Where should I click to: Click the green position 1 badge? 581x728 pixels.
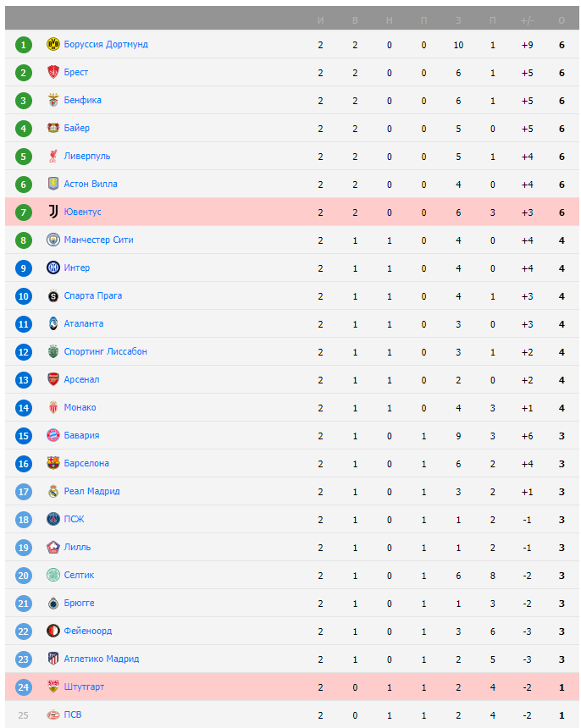pos(24,44)
